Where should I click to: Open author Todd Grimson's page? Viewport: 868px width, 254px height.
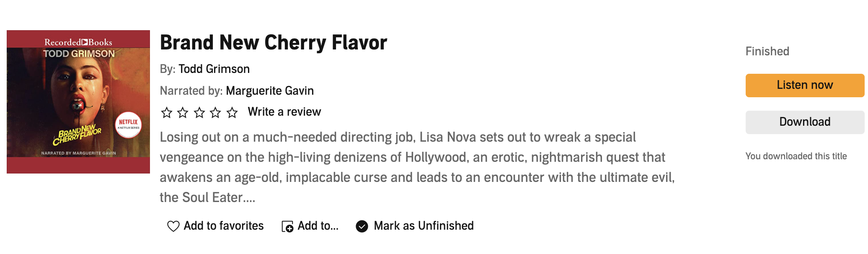point(214,69)
